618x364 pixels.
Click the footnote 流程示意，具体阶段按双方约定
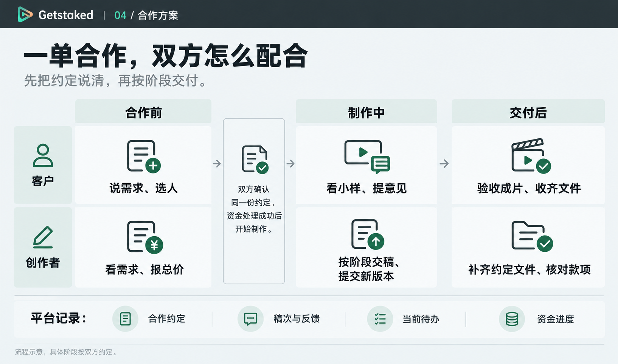[66, 352]
